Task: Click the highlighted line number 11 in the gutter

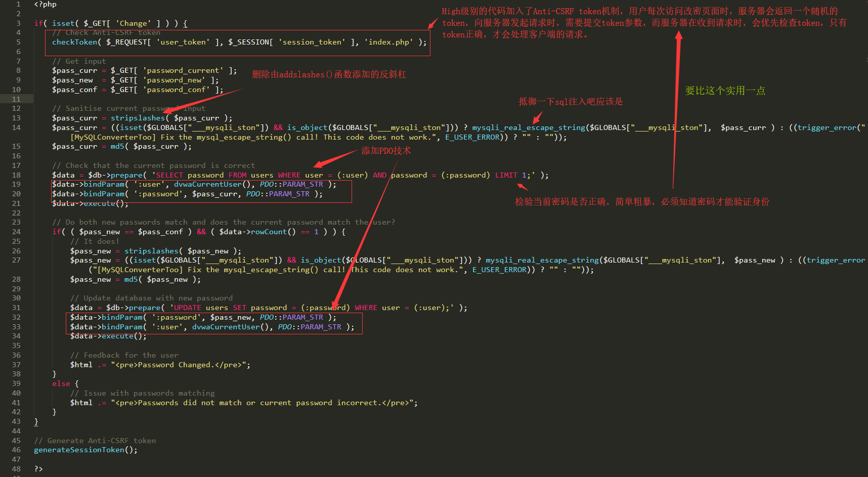Action: coord(16,99)
